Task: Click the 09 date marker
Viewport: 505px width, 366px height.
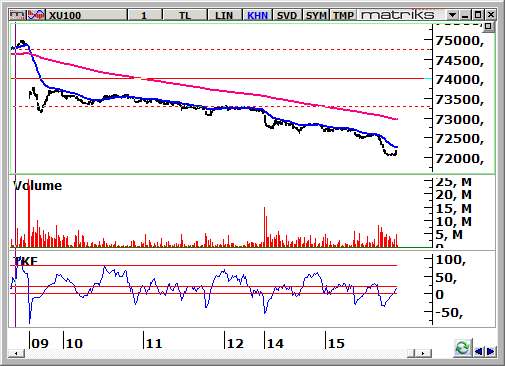Action: tap(40, 343)
